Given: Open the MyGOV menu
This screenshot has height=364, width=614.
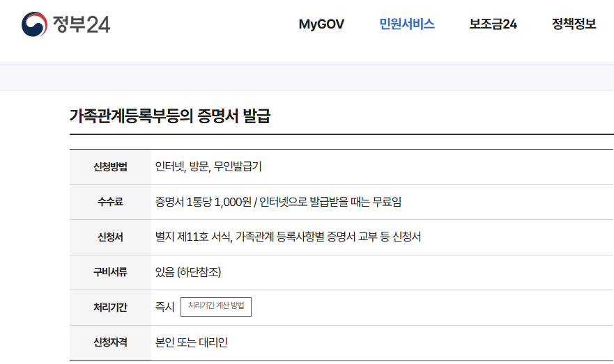Looking at the screenshot, I should tap(321, 24).
